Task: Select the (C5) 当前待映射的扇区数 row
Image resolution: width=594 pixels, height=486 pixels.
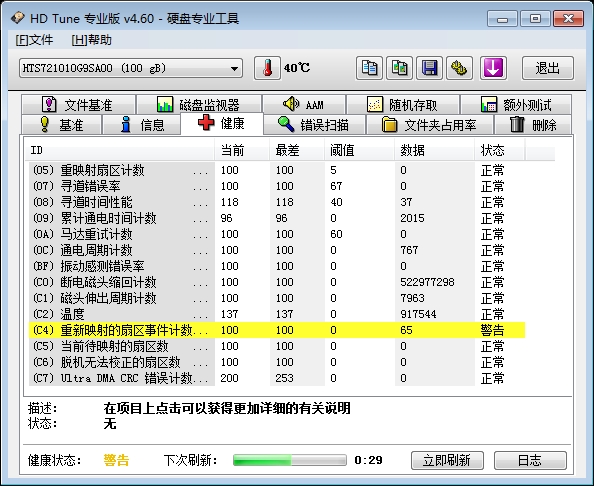Action: click(277, 346)
